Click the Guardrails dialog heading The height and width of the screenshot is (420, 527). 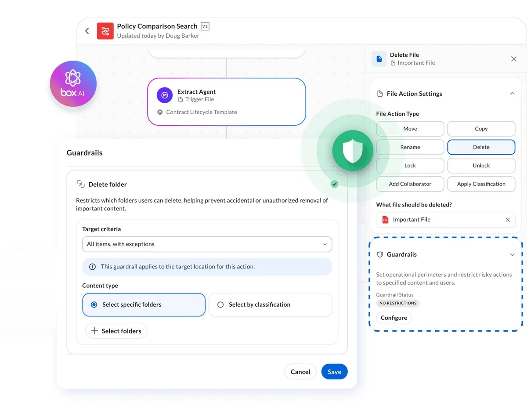[84, 153]
